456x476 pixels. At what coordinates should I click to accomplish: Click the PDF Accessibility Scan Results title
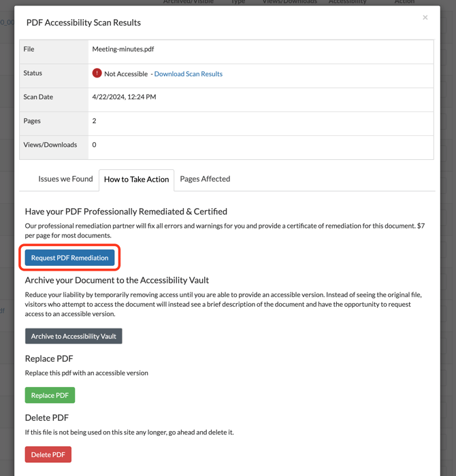tap(84, 22)
